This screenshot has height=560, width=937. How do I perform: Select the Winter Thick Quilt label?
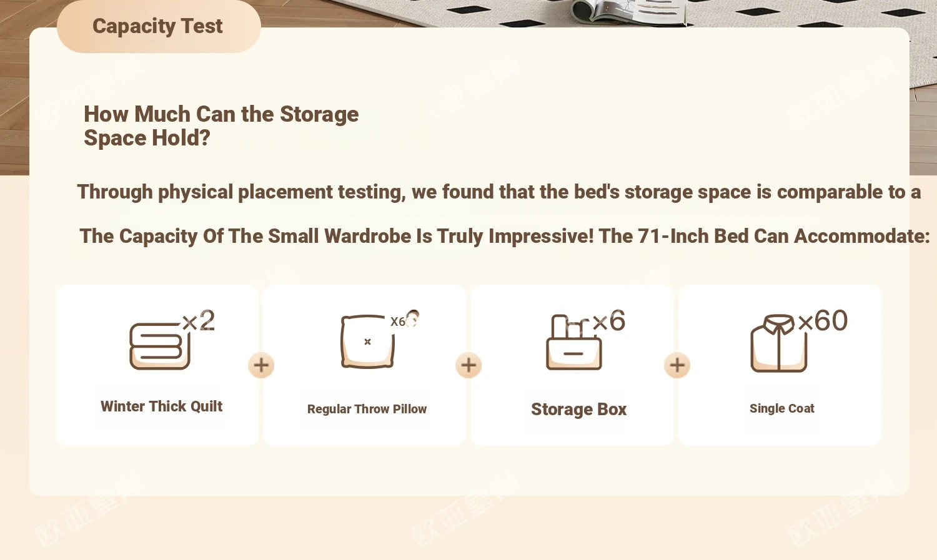tap(161, 406)
